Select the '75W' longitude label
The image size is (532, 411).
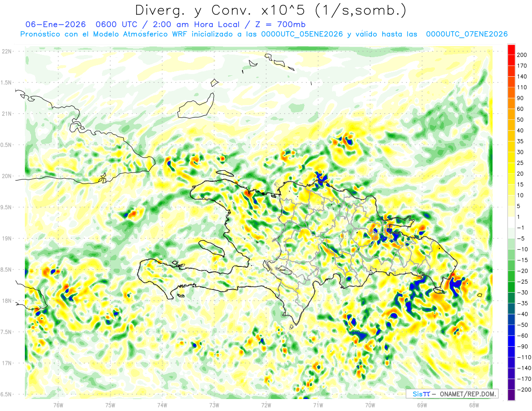point(110,405)
